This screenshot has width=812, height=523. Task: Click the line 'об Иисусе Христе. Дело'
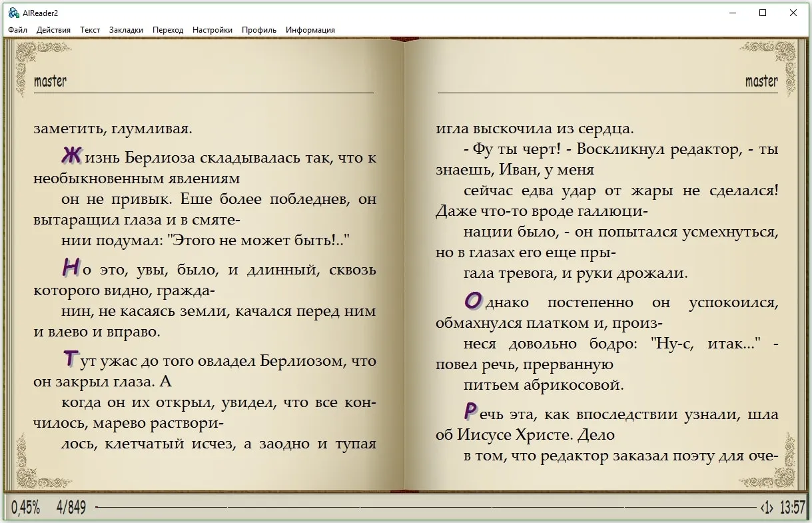click(x=525, y=435)
